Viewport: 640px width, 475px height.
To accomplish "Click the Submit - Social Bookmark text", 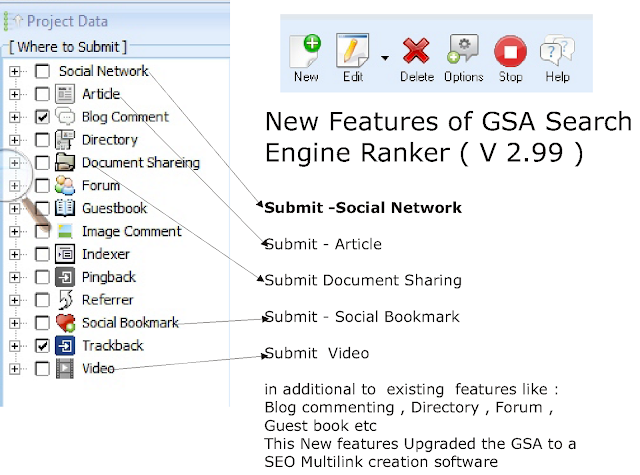I will (x=362, y=317).
